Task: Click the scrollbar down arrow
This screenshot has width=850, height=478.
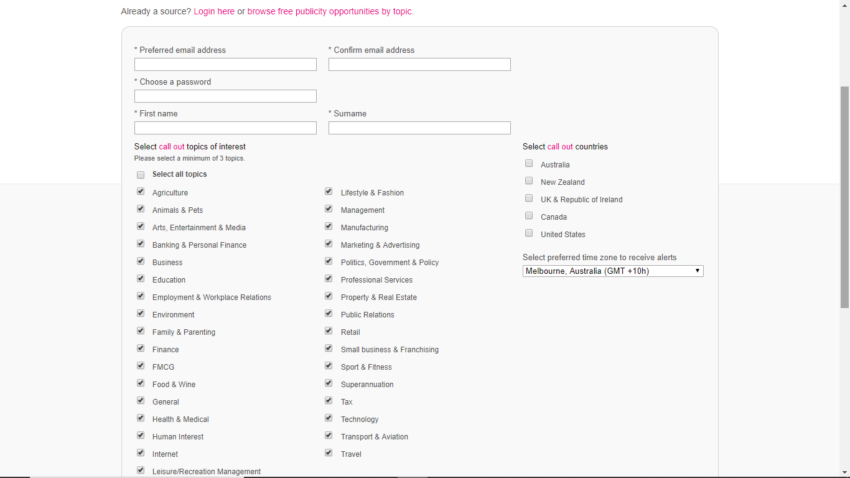Action: point(845,473)
